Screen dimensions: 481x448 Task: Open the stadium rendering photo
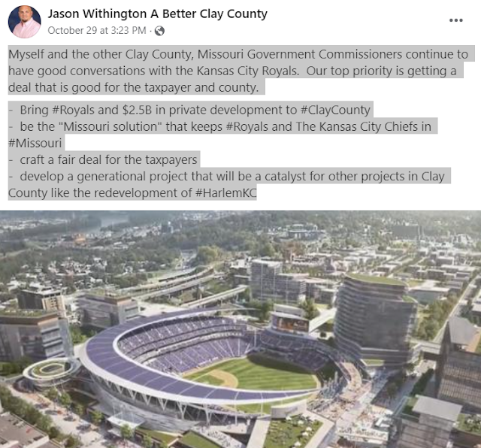tap(240, 329)
